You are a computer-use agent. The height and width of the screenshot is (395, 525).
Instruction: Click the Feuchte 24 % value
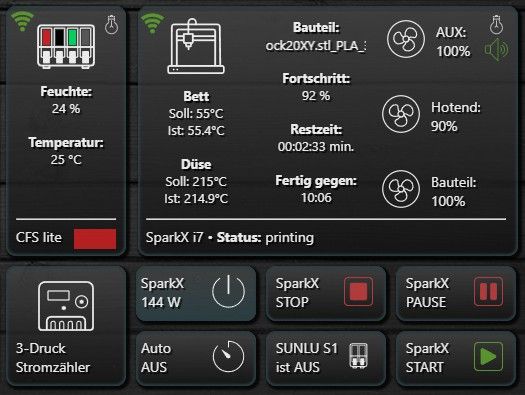click(66, 109)
